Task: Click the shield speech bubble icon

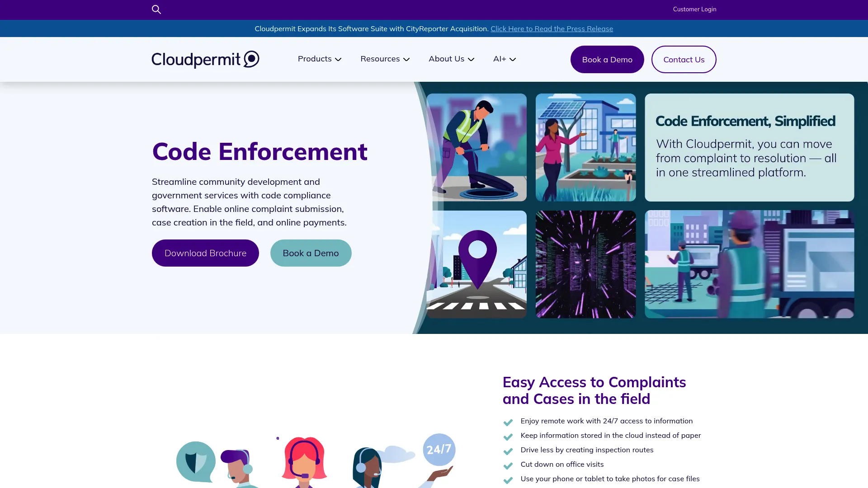Action: pos(196,462)
